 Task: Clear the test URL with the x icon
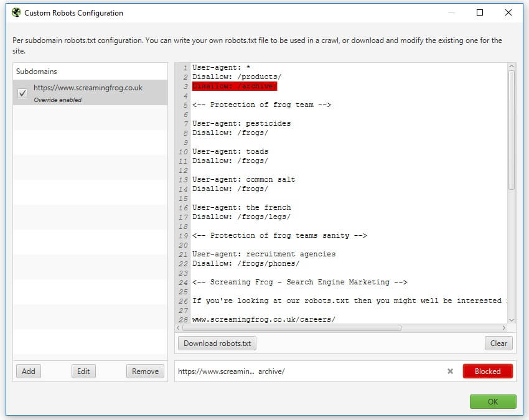[x=450, y=371]
